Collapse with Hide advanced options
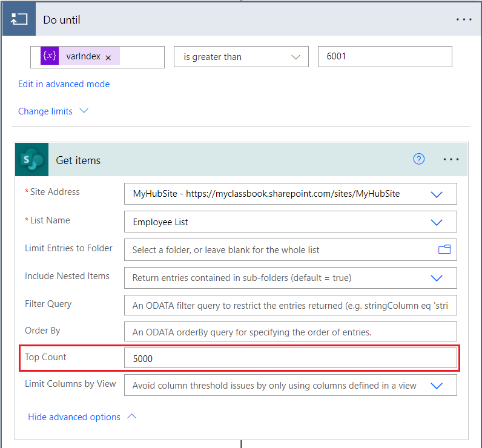The height and width of the screenshot is (448, 482). [82, 417]
